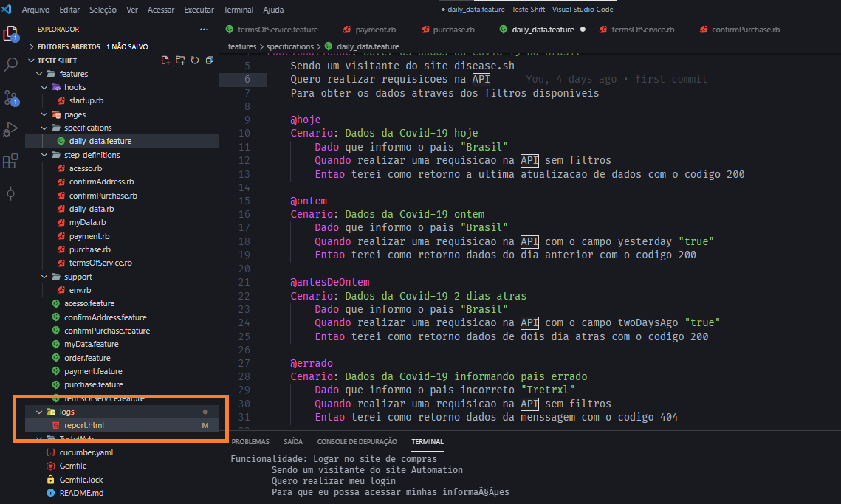841x504 pixels.
Task: Click GitLens blame text 'first commit'
Action: 671,80
